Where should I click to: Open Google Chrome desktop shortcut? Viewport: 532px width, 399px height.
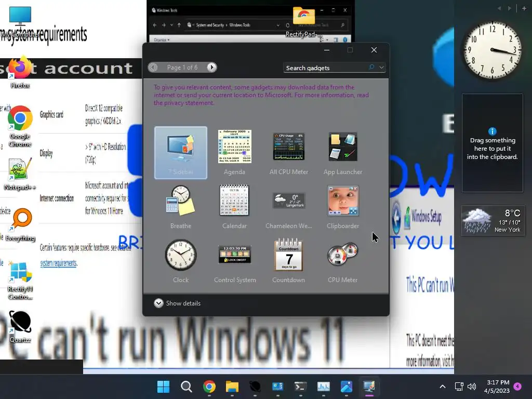[20, 126]
